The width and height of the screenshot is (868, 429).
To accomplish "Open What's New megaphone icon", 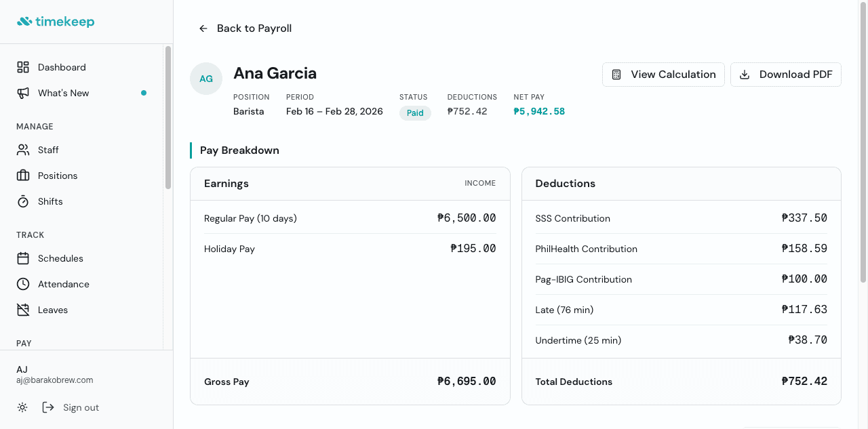I will [22, 92].
